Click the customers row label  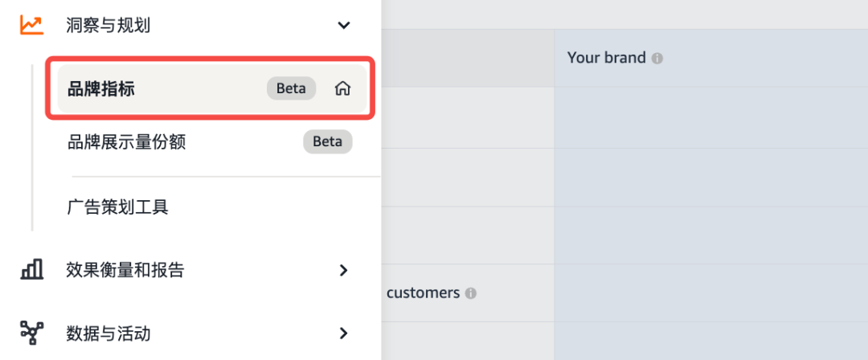pyautogui.click(x=423, y=293)
